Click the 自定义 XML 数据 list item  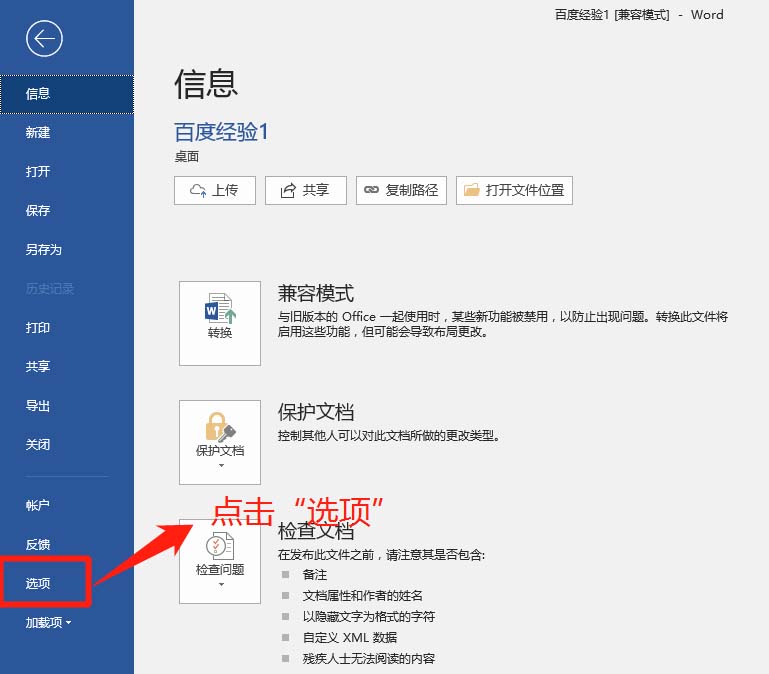pyautogui.click(x=350, y=638)
